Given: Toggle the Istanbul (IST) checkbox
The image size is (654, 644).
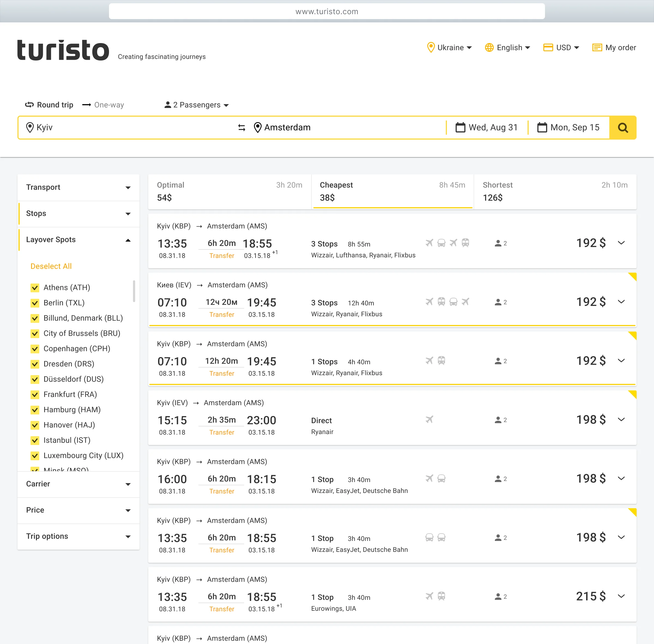Looking at the screenshot, I should pyautogui.click(x=35, y=440).
